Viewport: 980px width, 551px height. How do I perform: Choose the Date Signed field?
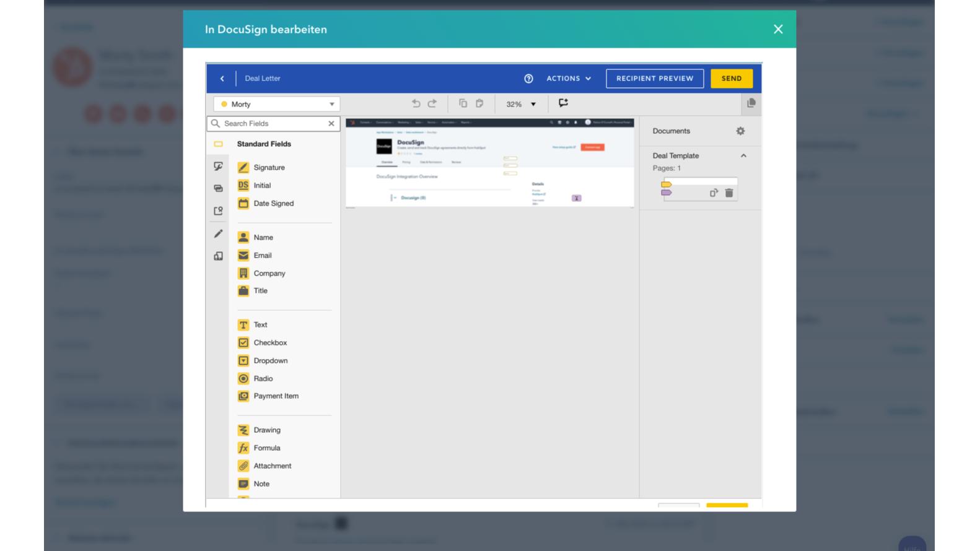click(273, 203)
